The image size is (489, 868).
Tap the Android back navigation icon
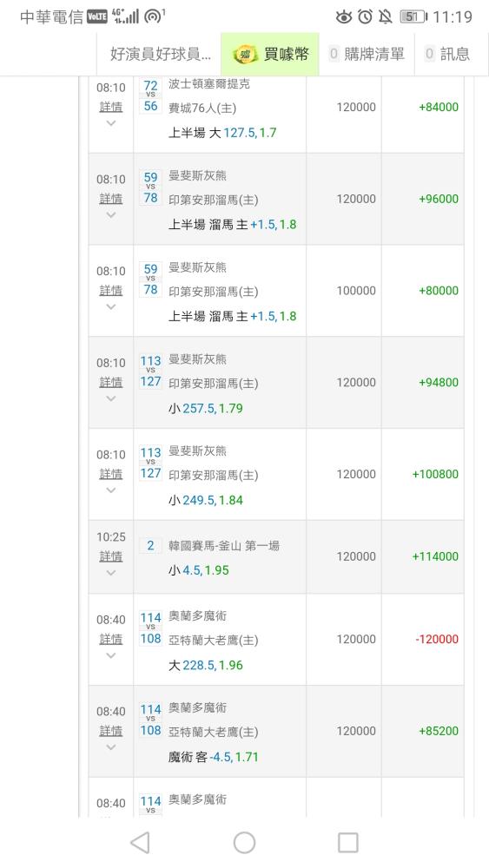[140, 843]
